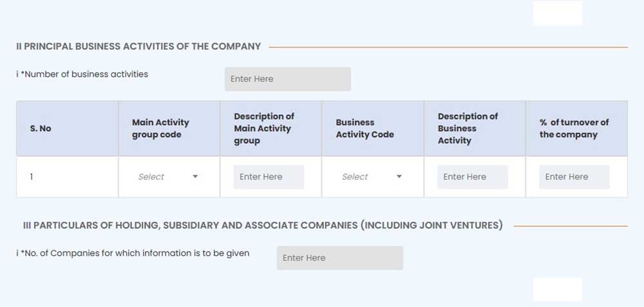Click the Principal Business Activities section heading

point(138,46)
